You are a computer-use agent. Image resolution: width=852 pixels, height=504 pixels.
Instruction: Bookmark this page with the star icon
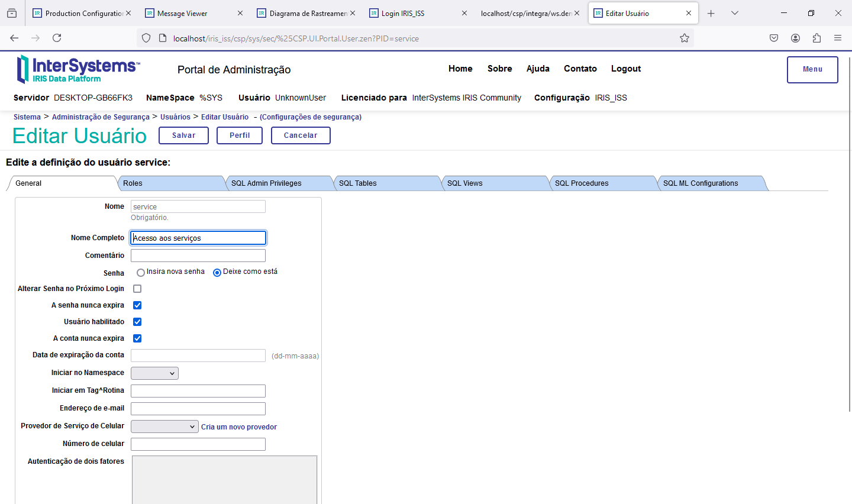click(685, 38)
